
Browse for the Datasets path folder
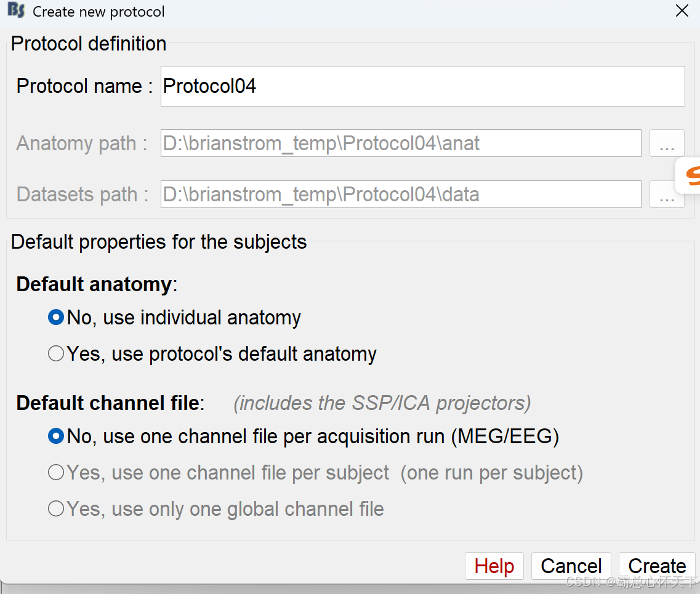pyautogui.click(x=667, y=195)
